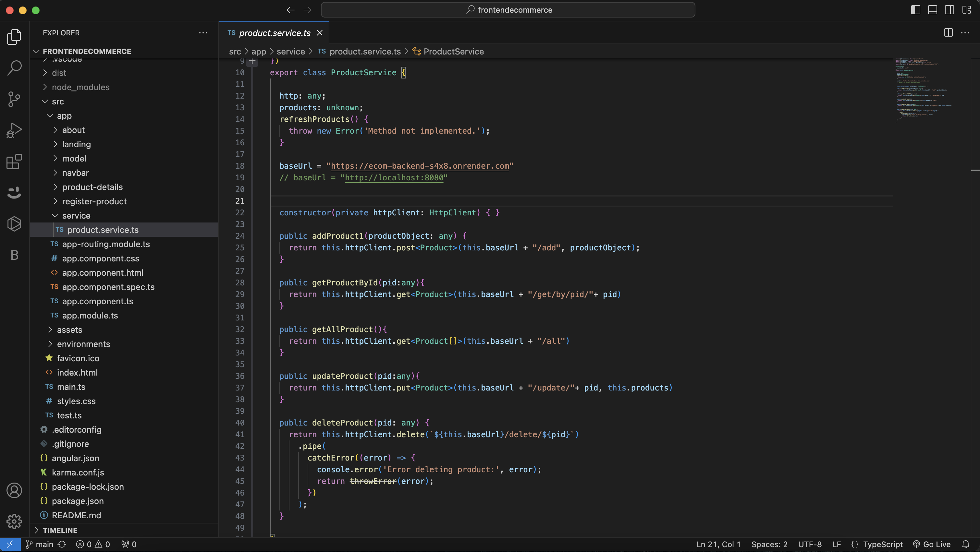Open the Source Control view
This screenshot has width=980, height=552.
coord(15,99)
